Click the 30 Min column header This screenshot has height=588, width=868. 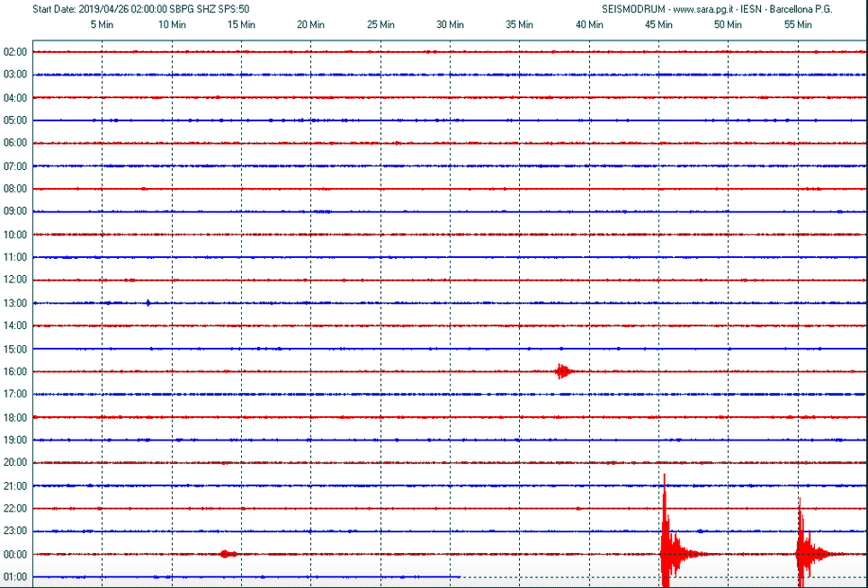tap(450, 24)
